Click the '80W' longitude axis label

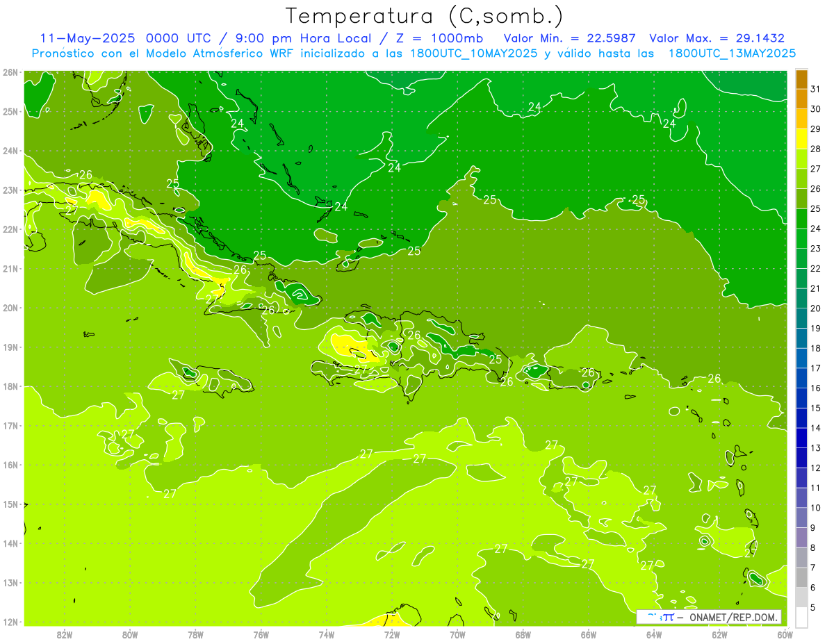(x=129, y=634)
